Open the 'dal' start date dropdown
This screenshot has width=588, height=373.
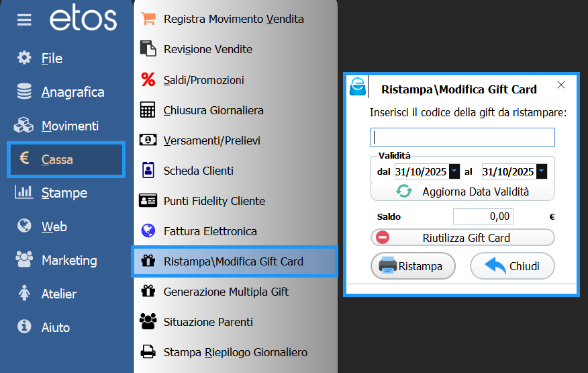pos(454,172)
